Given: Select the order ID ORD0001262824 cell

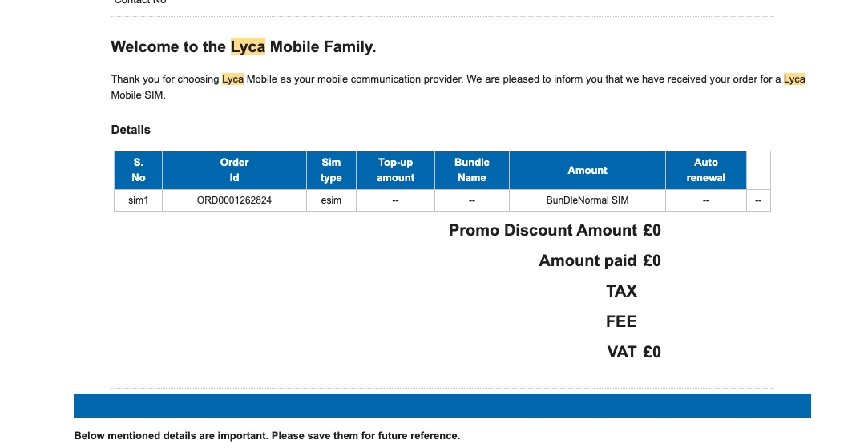Looking at the screenshot, I should [234, 200].
